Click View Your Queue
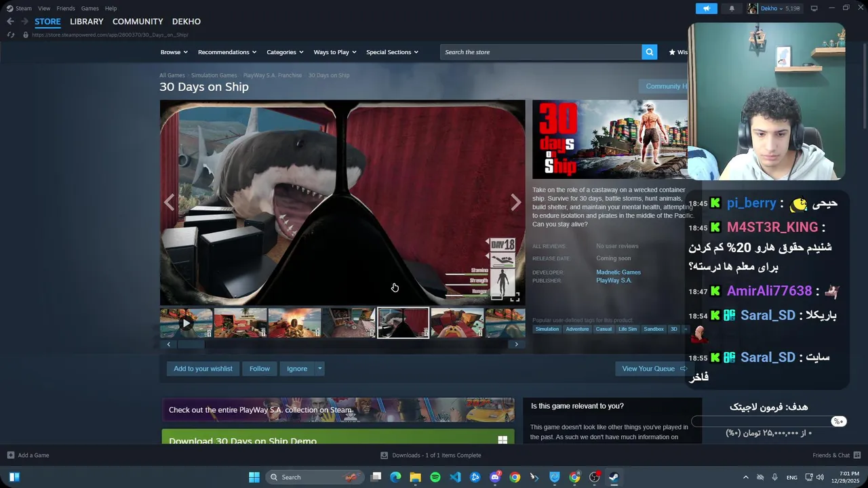The height and width of the screenshot is (488, 868). pos(654,369)
